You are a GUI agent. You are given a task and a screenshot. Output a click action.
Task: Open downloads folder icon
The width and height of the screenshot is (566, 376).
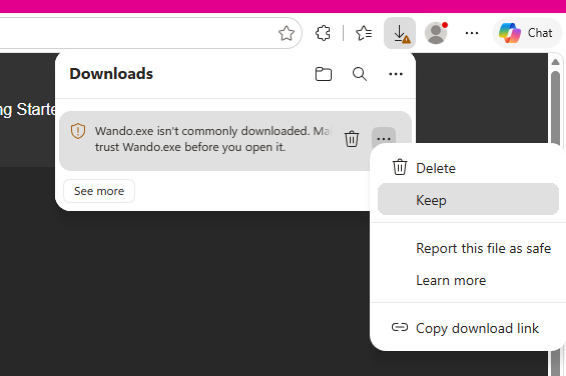click(323, 74)
